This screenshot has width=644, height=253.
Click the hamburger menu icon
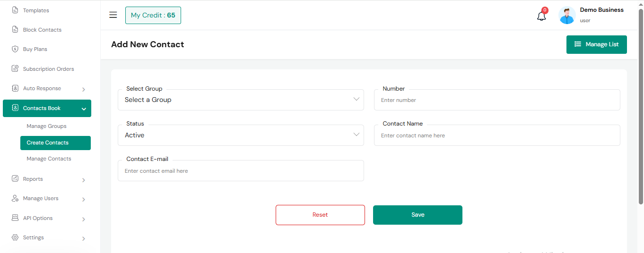click(113, 15)
